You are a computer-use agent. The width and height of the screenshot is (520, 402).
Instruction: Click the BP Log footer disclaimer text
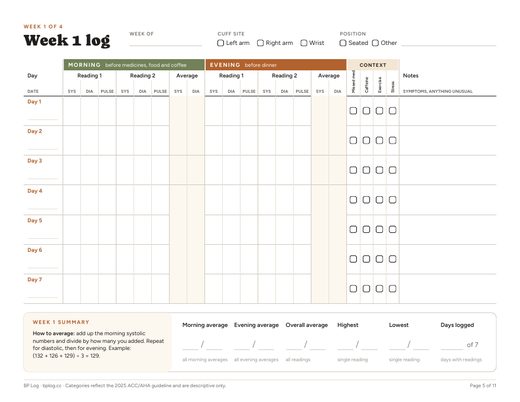click(x=125, y=386)
